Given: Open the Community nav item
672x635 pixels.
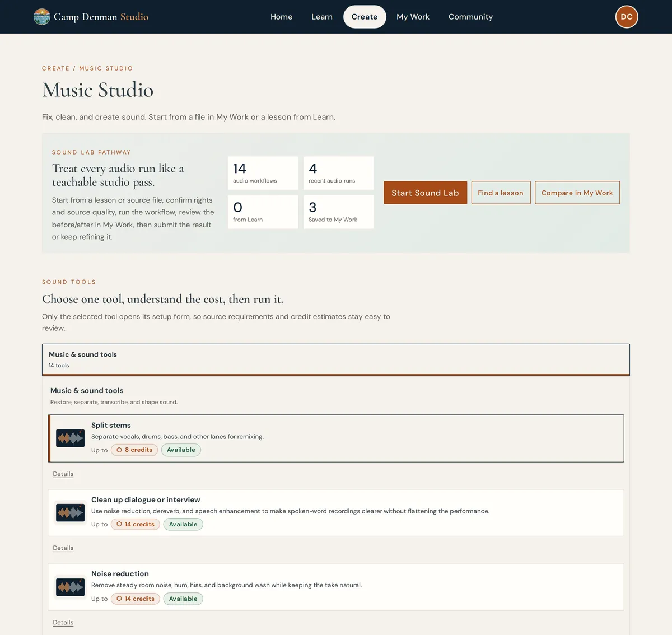Looking at the screenshot, I should click(x=470, y=17).
